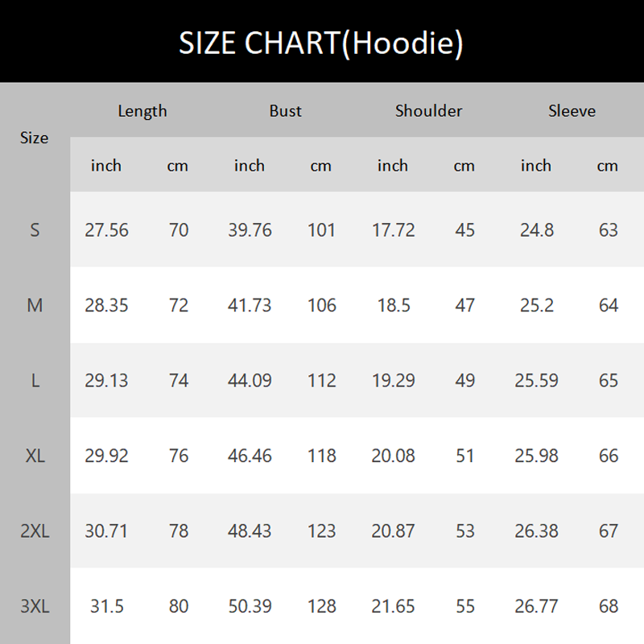
Task: Click the Shoulder column header
Action: 428,111
